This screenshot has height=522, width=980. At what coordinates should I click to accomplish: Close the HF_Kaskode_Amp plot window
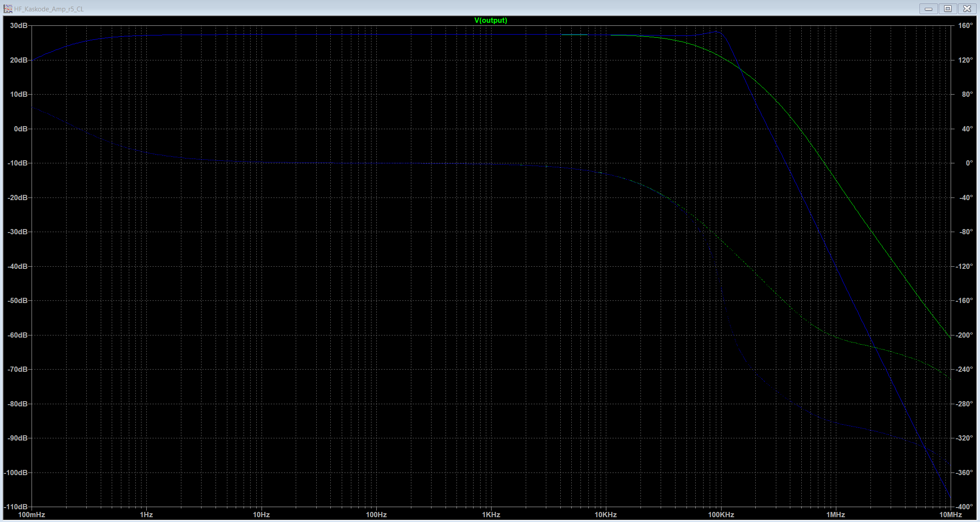[x=967, y=9]
